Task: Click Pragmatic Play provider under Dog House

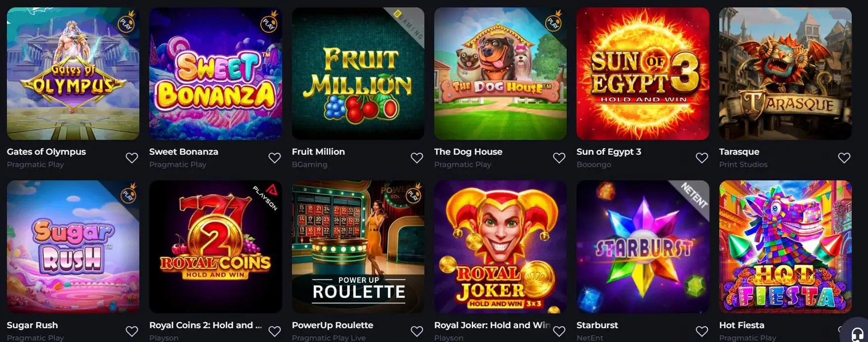Action: 462,165
